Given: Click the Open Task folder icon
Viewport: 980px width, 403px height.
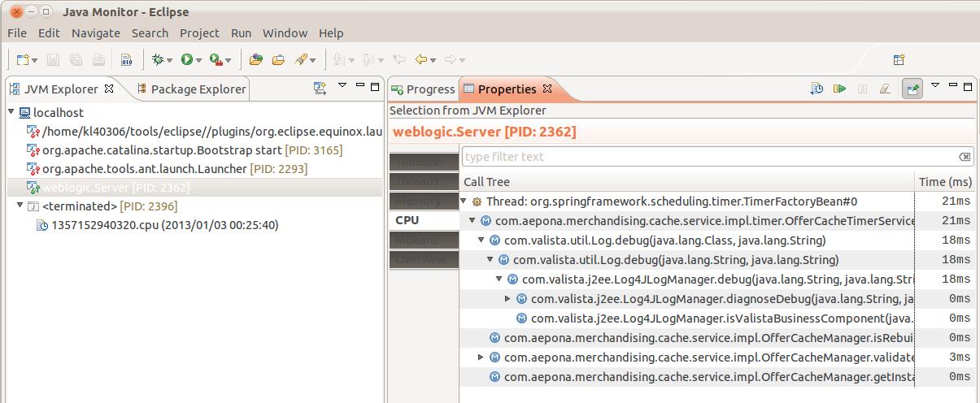Looking at the screenshot, I should [x=278, y=59].
